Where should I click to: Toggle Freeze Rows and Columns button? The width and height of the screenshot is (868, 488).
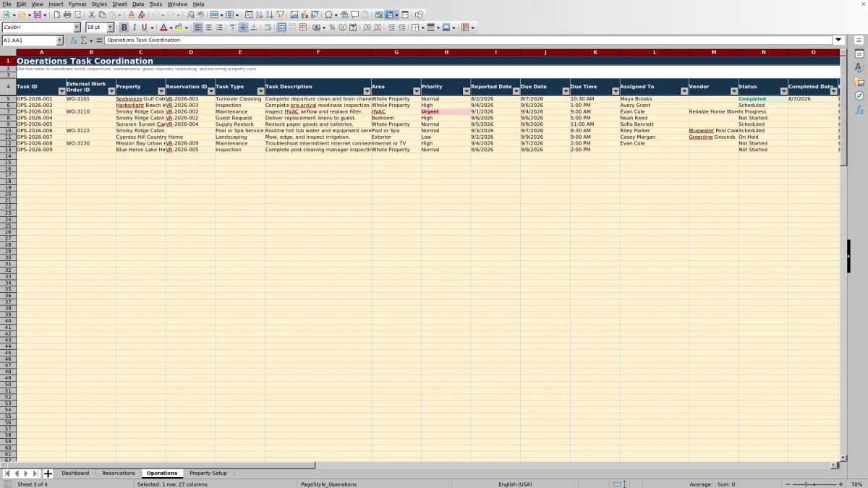388,14
